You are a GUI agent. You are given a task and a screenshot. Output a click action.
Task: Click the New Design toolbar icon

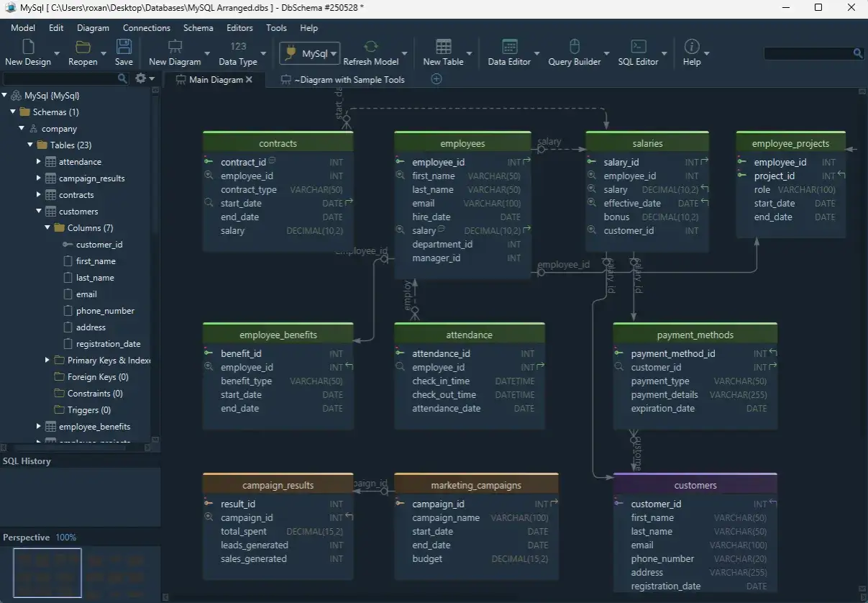click(x=28, y=47)
